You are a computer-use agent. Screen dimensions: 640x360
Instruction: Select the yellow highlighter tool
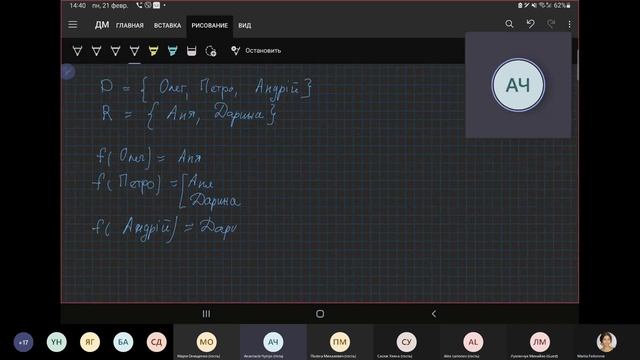coord(153,51)
